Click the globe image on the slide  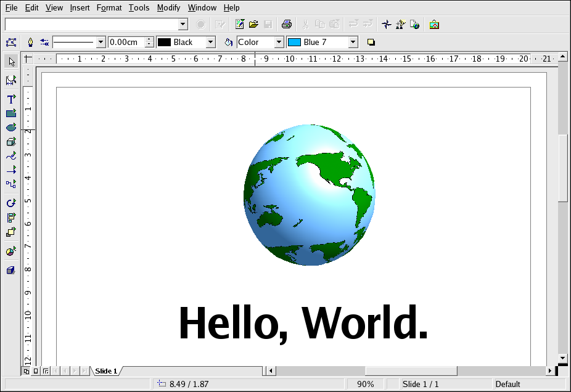309,195
